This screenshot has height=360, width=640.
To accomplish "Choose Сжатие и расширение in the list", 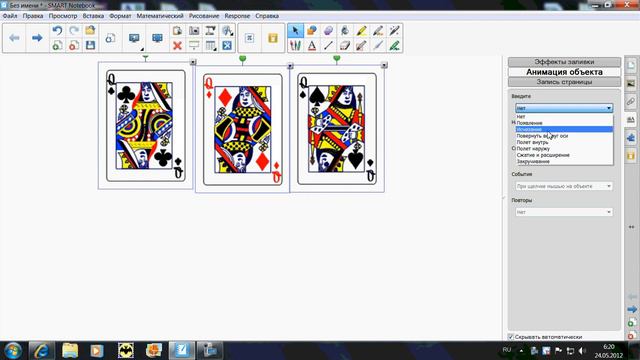I will tap(564, 155).
